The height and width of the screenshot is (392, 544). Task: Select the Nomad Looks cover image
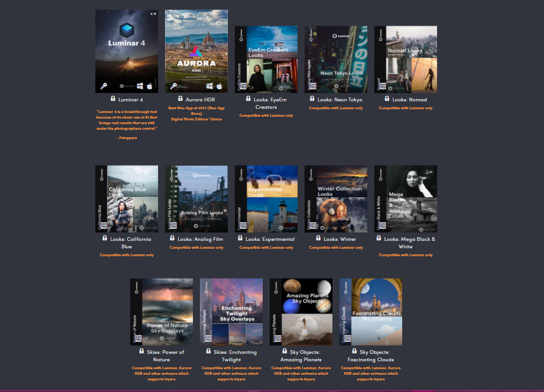point(405,60)
